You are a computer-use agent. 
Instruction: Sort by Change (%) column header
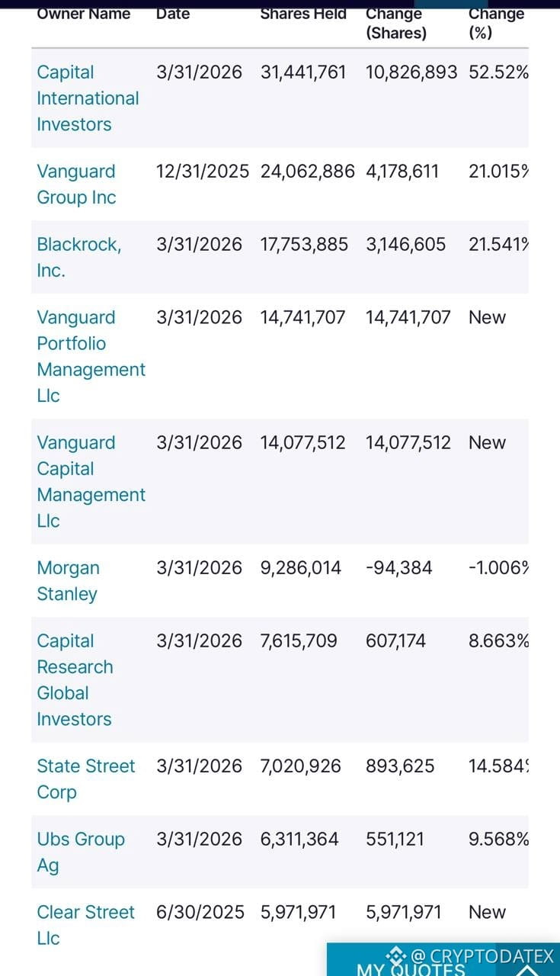(x=496, y=23)
